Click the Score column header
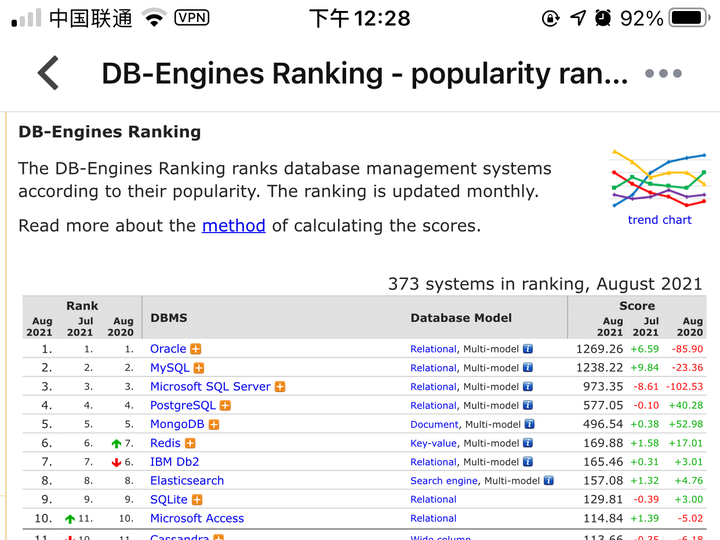The image size is (720, 540). (637, 306)
